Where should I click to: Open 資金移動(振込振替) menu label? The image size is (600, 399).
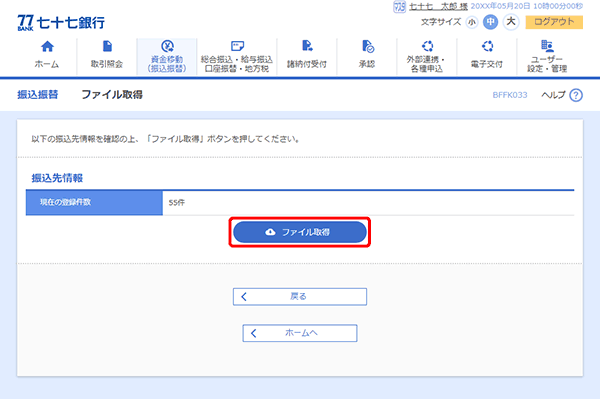click(167, 64)
